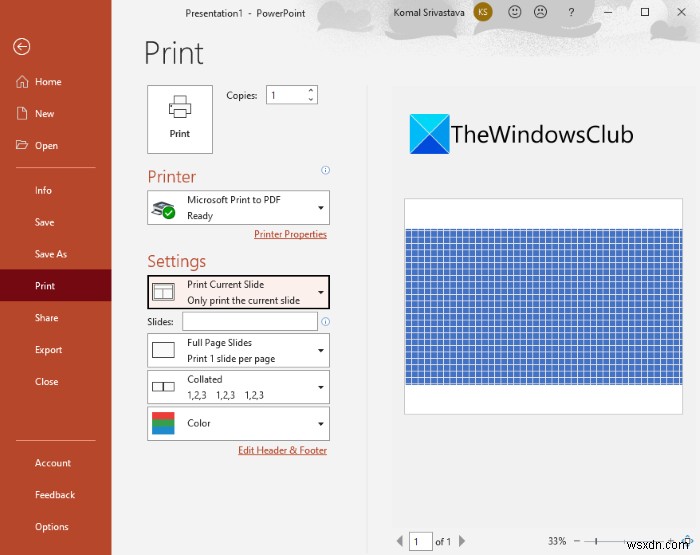Open the Microsoft Print to PDF dropdown
This screenshot has height=555, width=700.
[x=238, y=208]
